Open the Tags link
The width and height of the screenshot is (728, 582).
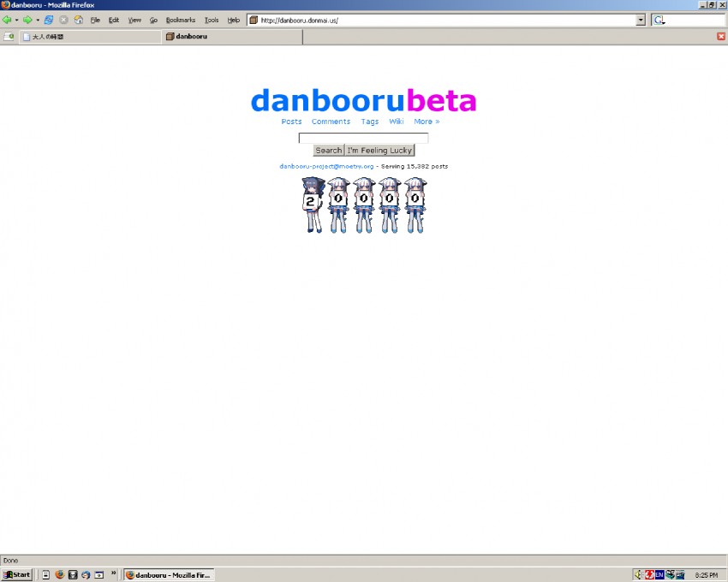click(370, 122)
